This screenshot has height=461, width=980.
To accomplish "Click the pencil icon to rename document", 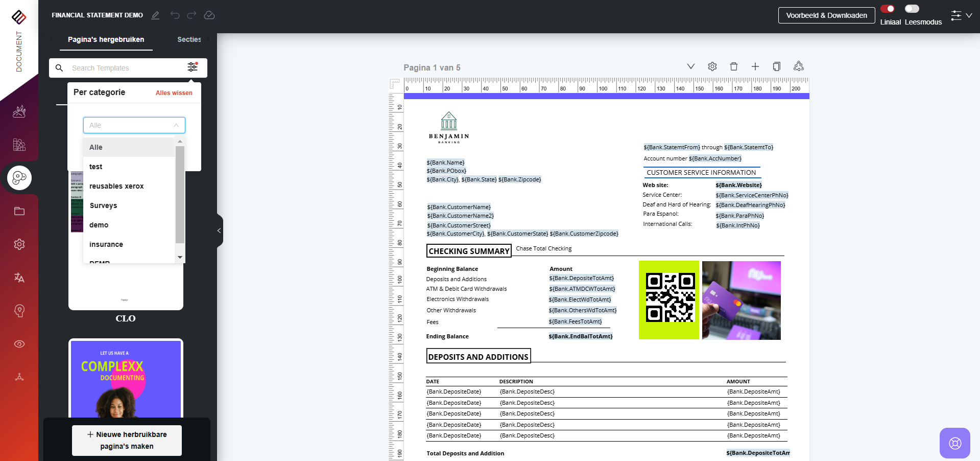I will (156, 15).
